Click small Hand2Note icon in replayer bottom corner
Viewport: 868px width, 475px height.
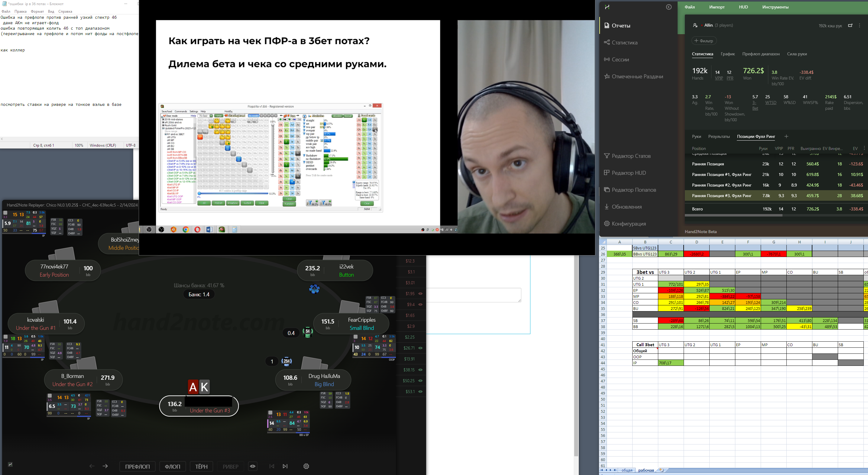coord(10,464)
